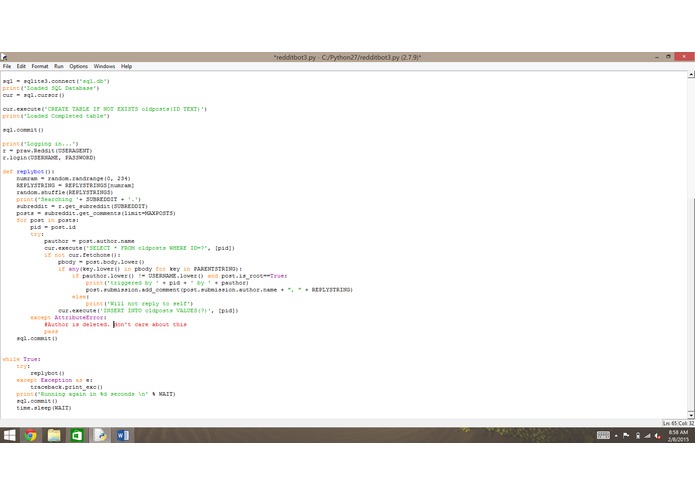This screenshot has width=695, height=494.
Task: Click the 'traceback.print_exc()' line
Action: coord(66,387)
